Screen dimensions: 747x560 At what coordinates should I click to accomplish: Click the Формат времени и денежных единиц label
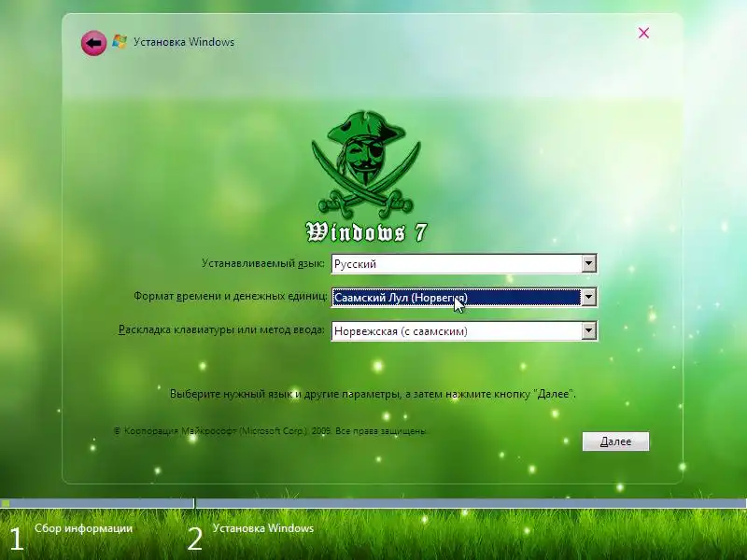tap(230, 296)
